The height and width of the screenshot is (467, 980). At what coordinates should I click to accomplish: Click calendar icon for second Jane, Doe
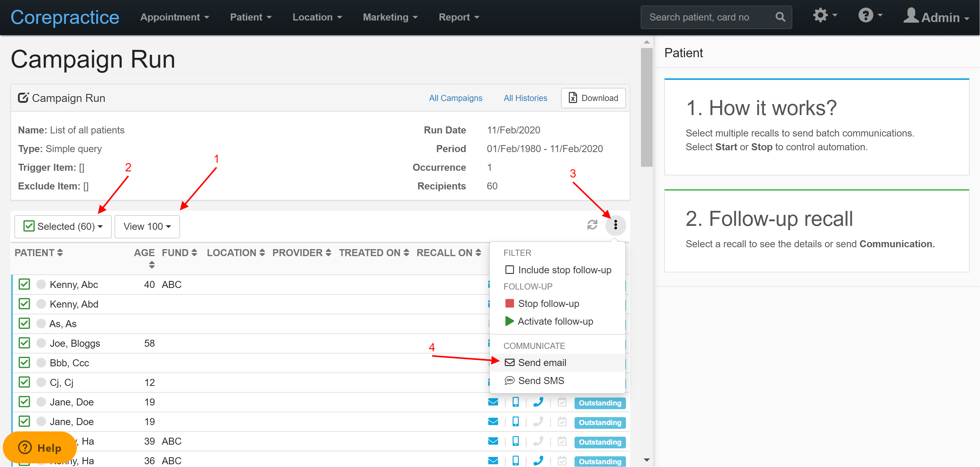click(562, 422)
